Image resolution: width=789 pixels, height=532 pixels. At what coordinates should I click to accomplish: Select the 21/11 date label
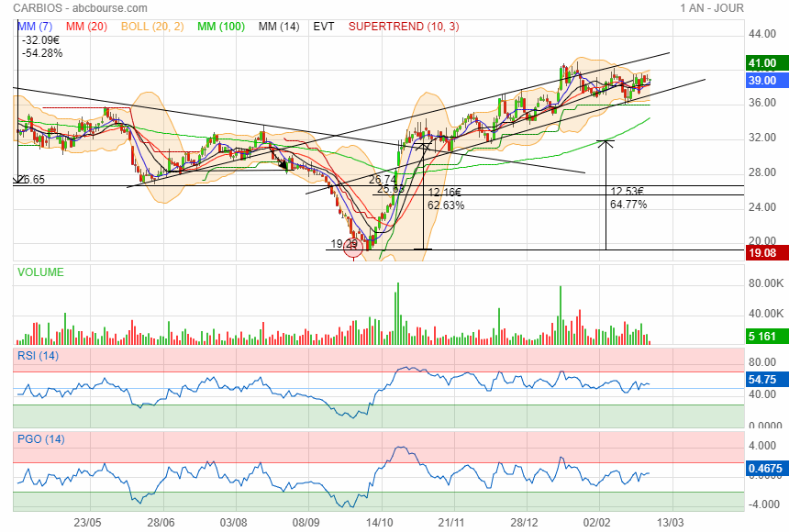point(451,523)
